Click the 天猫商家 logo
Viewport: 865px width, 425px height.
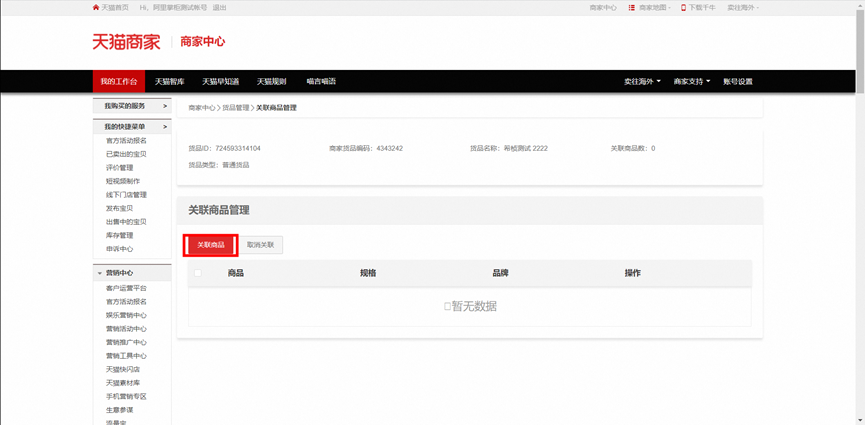click(126, 42)
